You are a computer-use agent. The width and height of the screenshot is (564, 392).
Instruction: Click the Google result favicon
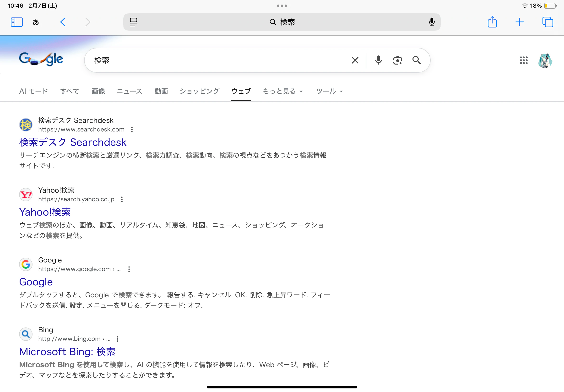pyautogui.click(x=26, y=264)
